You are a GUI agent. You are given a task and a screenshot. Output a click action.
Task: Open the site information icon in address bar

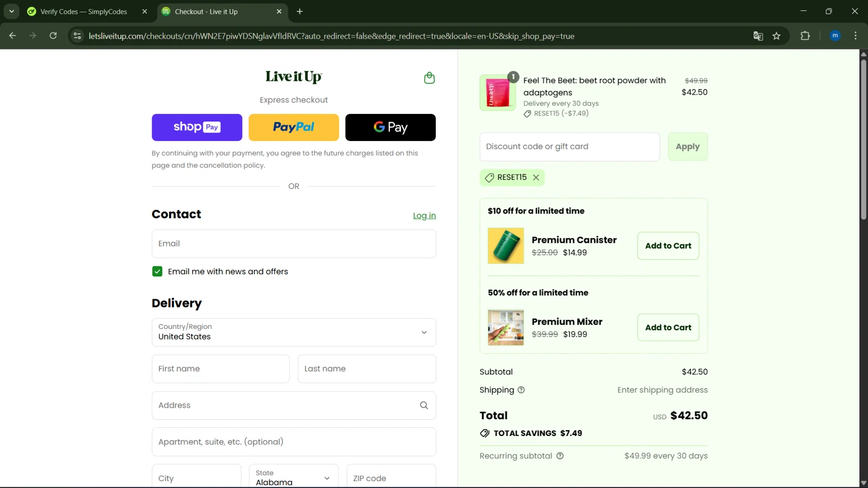pos(77,36)
